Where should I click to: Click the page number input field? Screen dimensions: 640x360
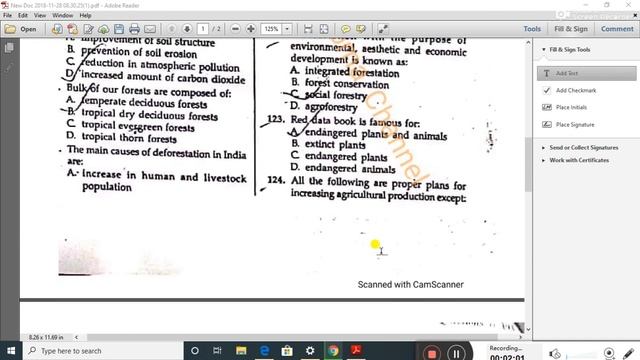point(203,29)
